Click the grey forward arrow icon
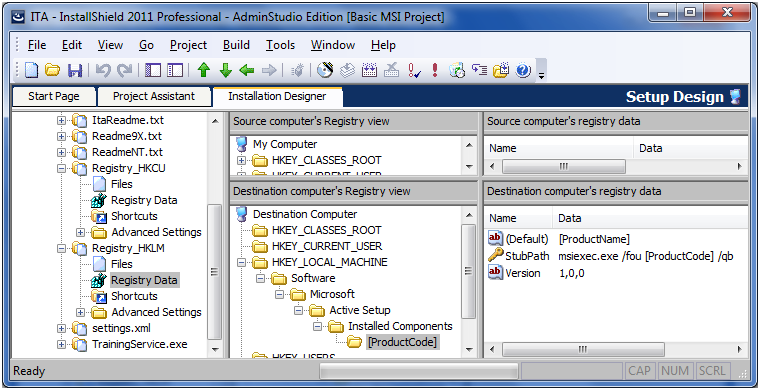 (269, 71)
